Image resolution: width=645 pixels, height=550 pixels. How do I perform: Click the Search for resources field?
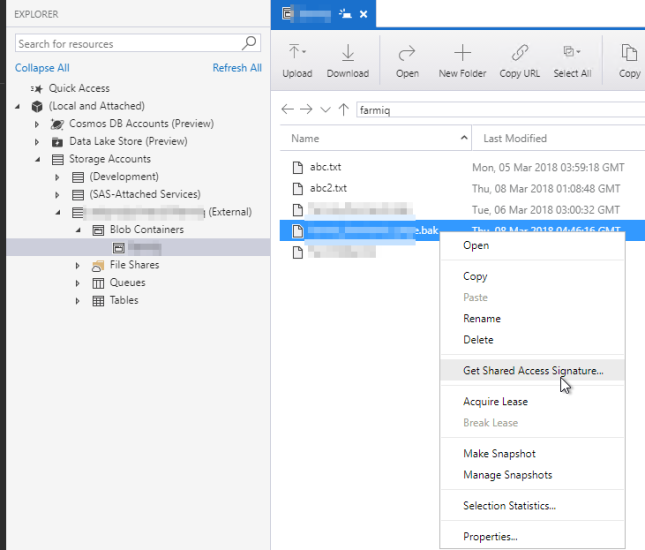tap(125, 44)
